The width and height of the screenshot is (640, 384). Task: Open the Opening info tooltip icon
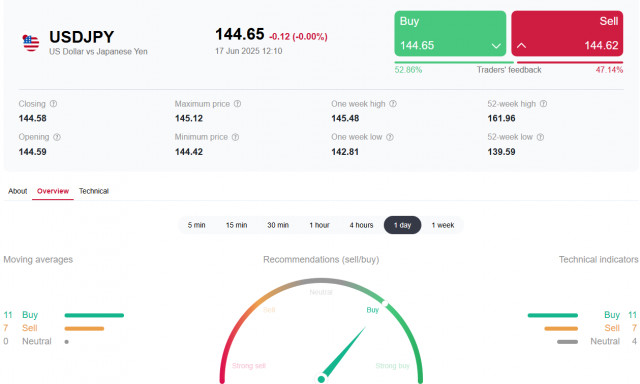[x=57, y=137]
